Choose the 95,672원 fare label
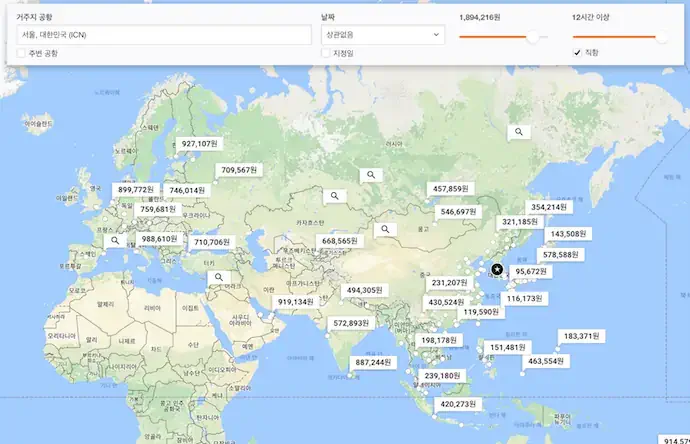This screenshot has height=444, width=690. tap(531, 272)
